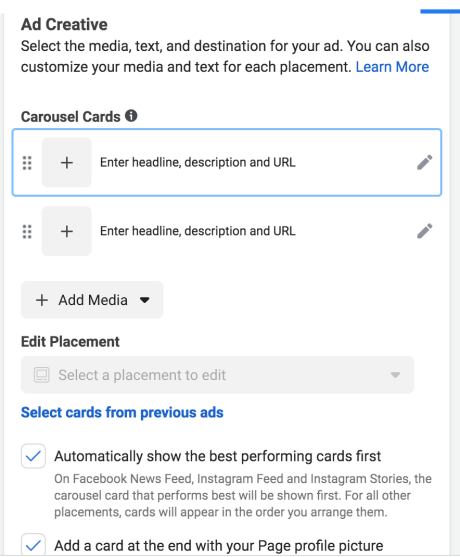This screenshot has width=460, height=557.
Task: Open the Learn More link
Action: (x=392, y=67)
